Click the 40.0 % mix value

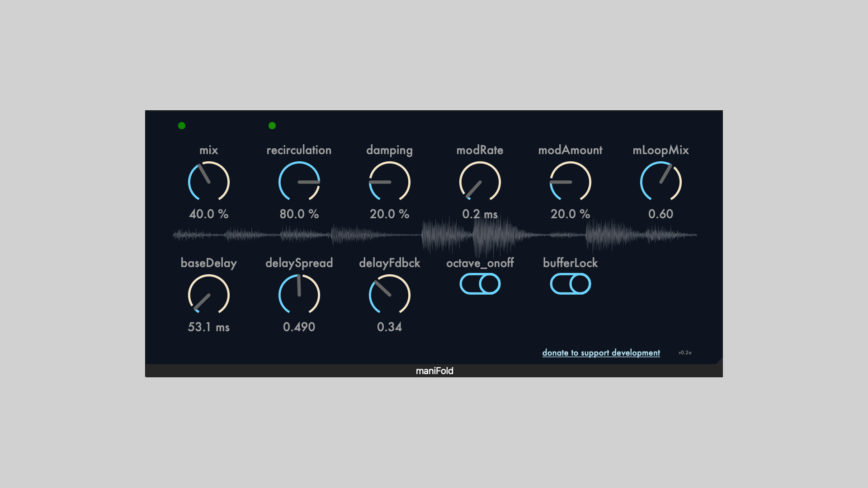209,214
